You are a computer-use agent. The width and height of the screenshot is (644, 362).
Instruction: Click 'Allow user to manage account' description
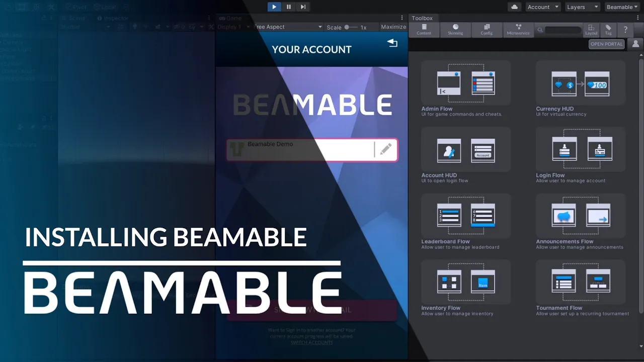click(571, 180)
